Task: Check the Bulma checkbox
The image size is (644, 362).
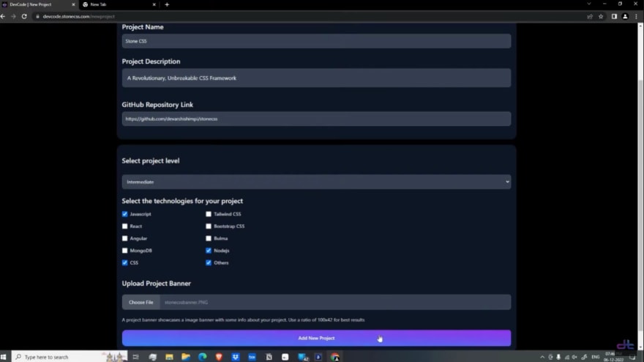Action: coord(209,238)
